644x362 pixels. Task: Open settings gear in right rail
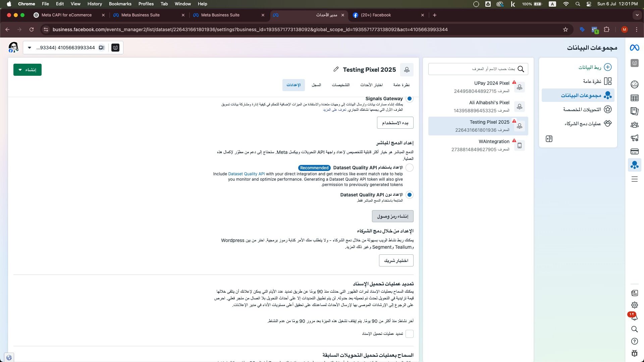coord(634,305)
